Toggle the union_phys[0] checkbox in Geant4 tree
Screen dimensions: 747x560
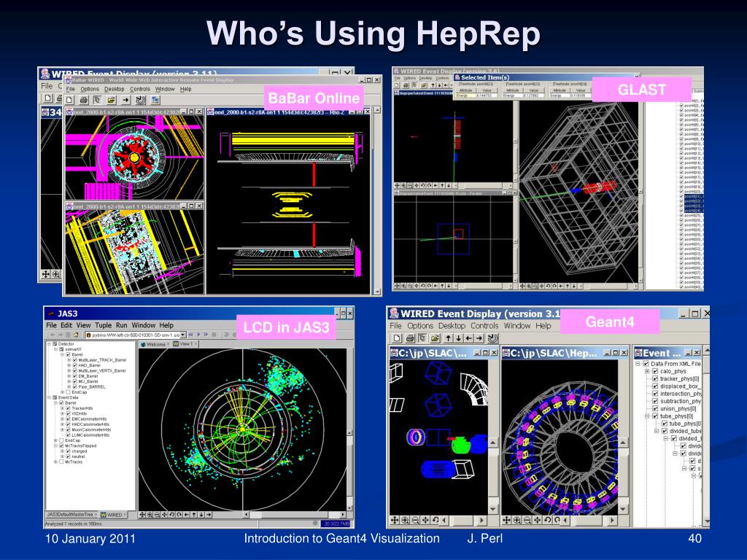pyautogui.click(x=655, y=408)
